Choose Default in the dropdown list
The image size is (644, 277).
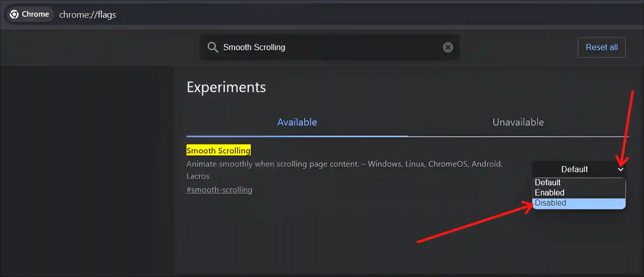pos(579,183)
